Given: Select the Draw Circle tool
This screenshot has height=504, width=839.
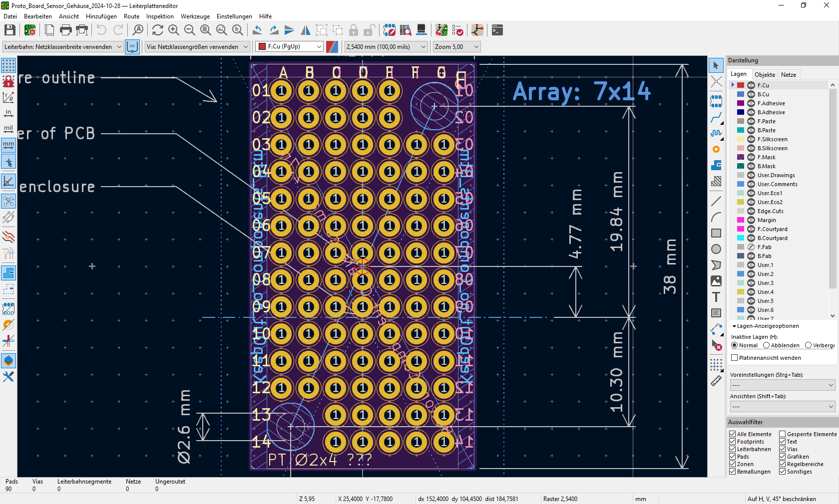Looking at the screenshot, I should coord(716,249).
